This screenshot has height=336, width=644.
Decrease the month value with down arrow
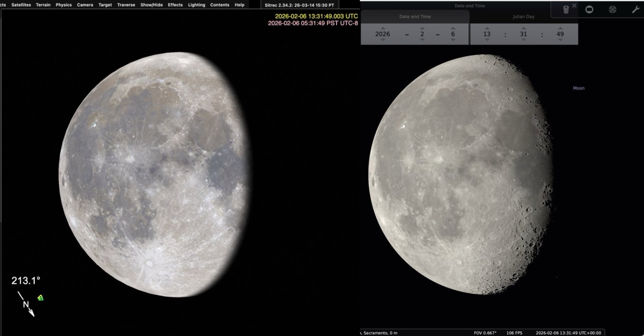(x=422, y=40)
